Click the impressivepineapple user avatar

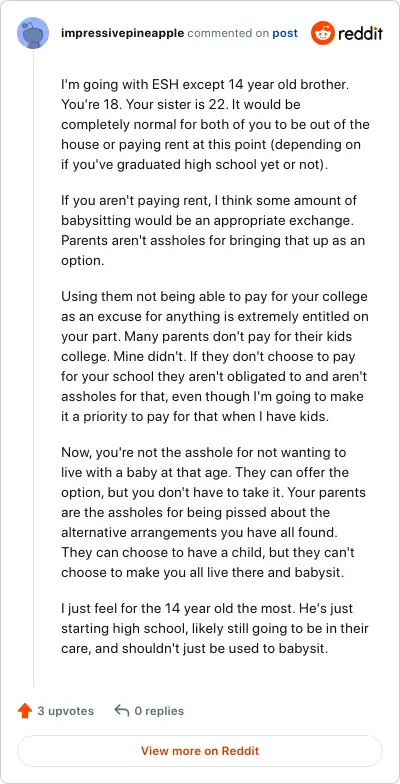point(33,33)
